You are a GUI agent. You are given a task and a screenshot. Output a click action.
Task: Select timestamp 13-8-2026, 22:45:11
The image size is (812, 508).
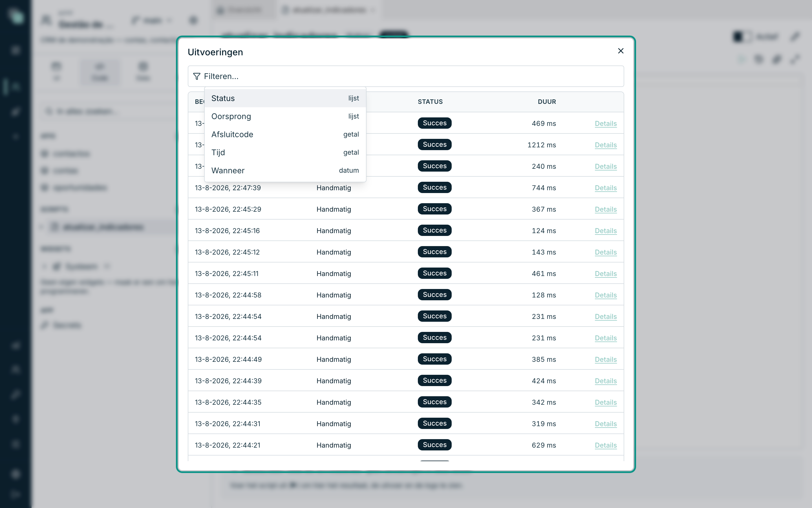pyautogui.click(x=227, y=274)
